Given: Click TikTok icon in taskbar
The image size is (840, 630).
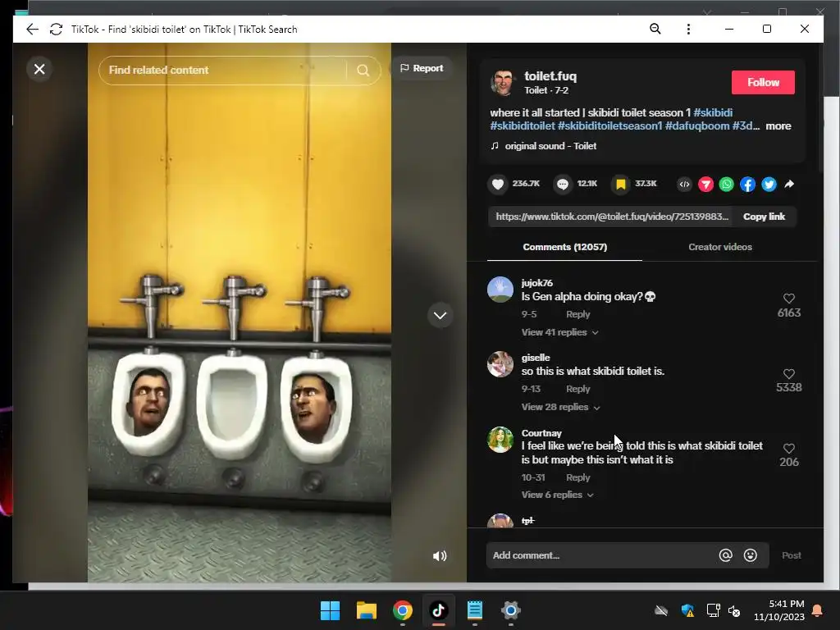Looking at the screenshot, I should pyautogui.click(x=438, y=610).
